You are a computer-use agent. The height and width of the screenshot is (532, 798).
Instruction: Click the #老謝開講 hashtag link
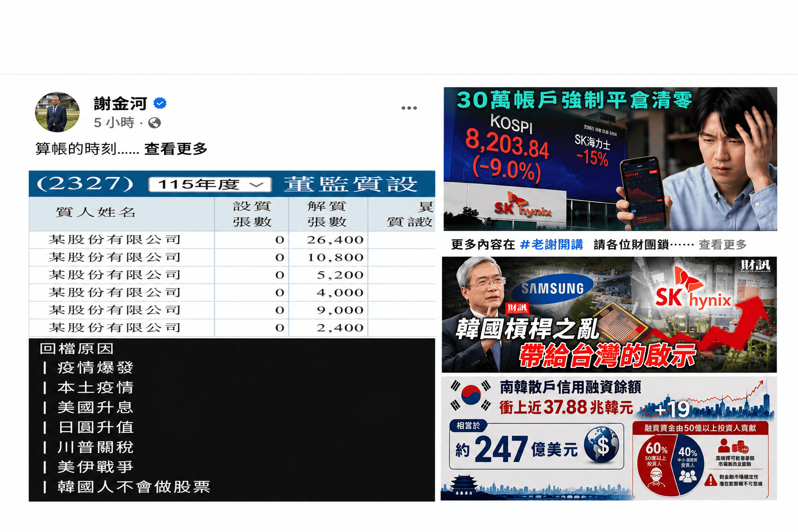[x=552, y=245]
